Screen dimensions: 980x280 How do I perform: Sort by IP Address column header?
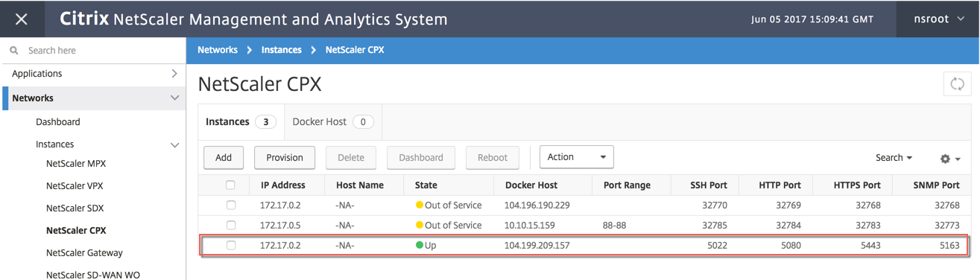click(282, 185)
